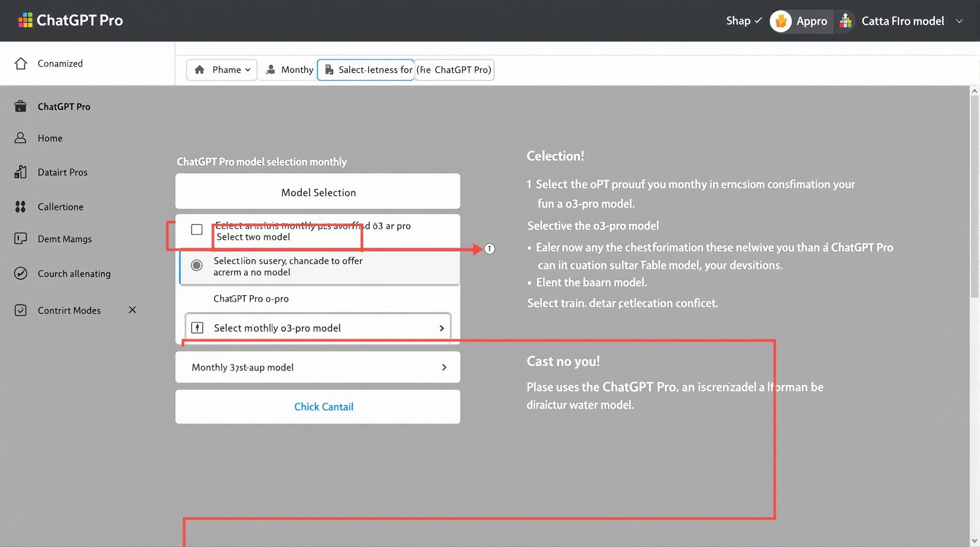Select the Selectlion susery radio button

[x=197, y=265]
